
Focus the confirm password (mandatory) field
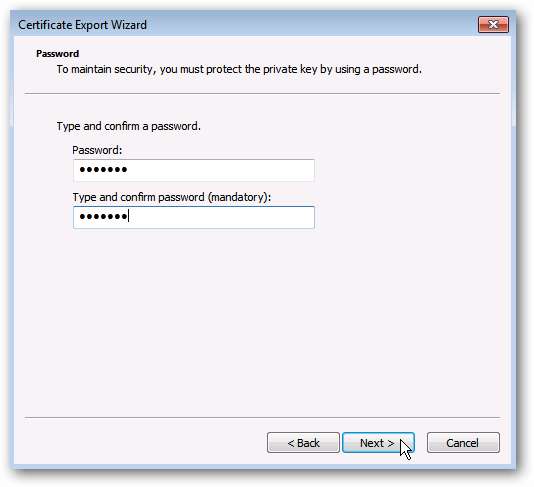pyautogui.click(x=193, y=217)
